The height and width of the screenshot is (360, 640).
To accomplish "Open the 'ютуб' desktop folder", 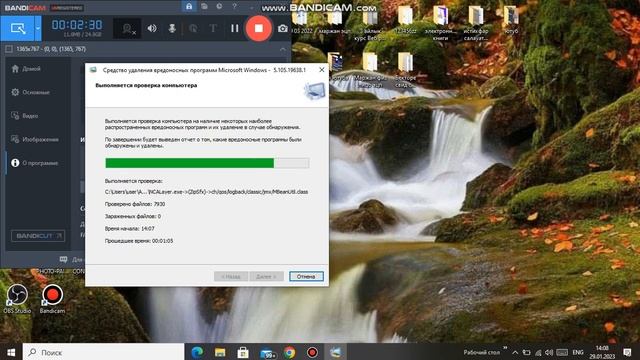I will 511,19.
